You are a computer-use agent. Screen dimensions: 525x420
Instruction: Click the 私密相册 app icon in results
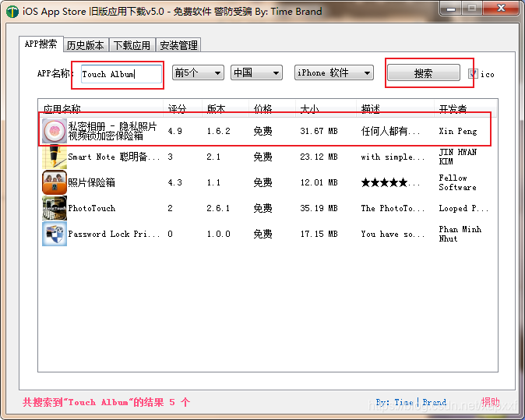coord(55,131)
